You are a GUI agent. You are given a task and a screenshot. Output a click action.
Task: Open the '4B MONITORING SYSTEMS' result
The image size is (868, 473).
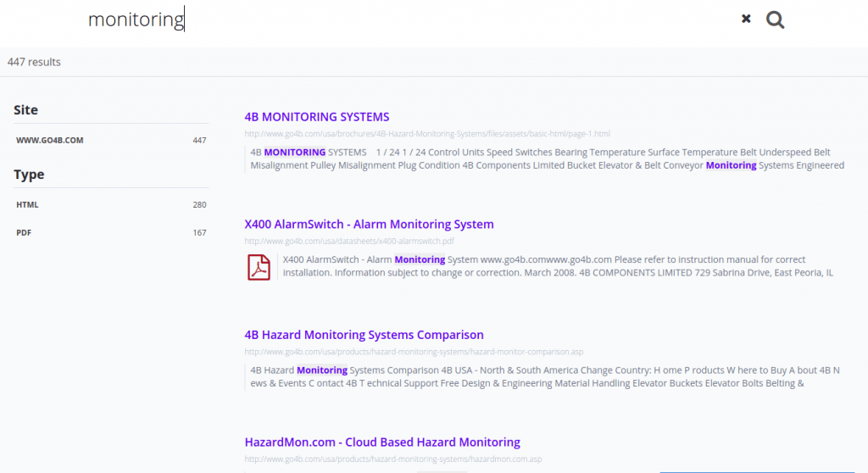click(317, 117)
